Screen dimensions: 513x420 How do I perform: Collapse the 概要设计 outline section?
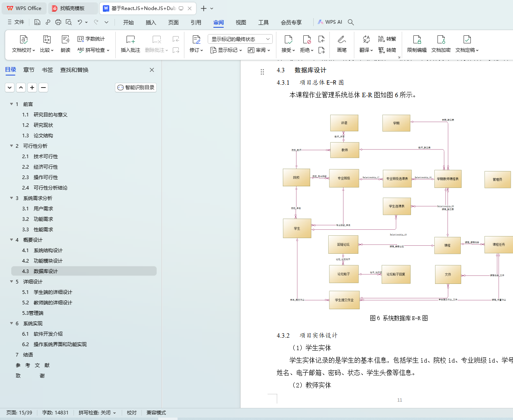12,240
